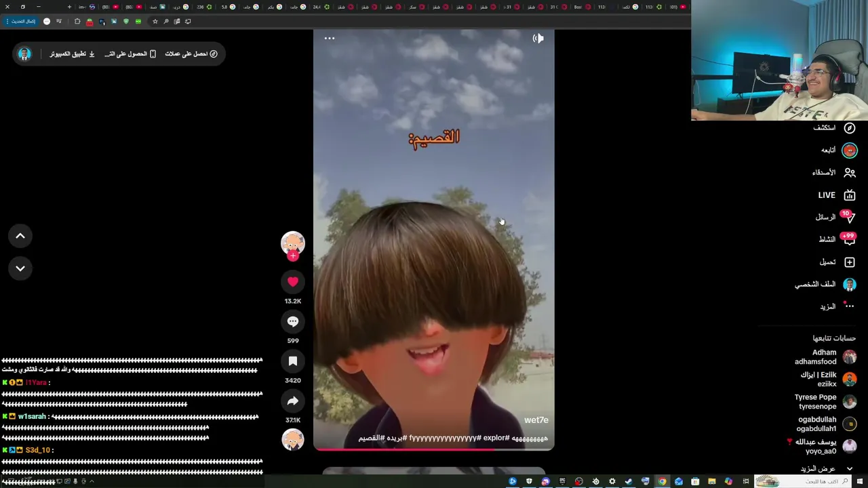868x488 pixels.
Task: Click chat username w1sarah
Action: tap(32, 416)
